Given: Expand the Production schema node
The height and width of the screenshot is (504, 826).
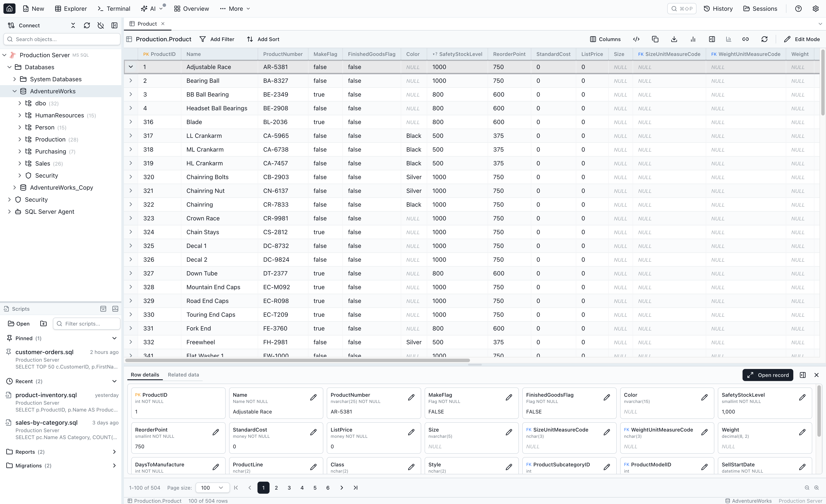Looking at the screenshot, I should pos(20,139).
